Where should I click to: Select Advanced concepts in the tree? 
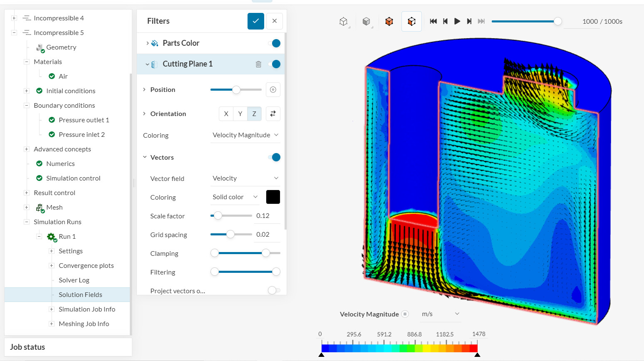point(62,149)
